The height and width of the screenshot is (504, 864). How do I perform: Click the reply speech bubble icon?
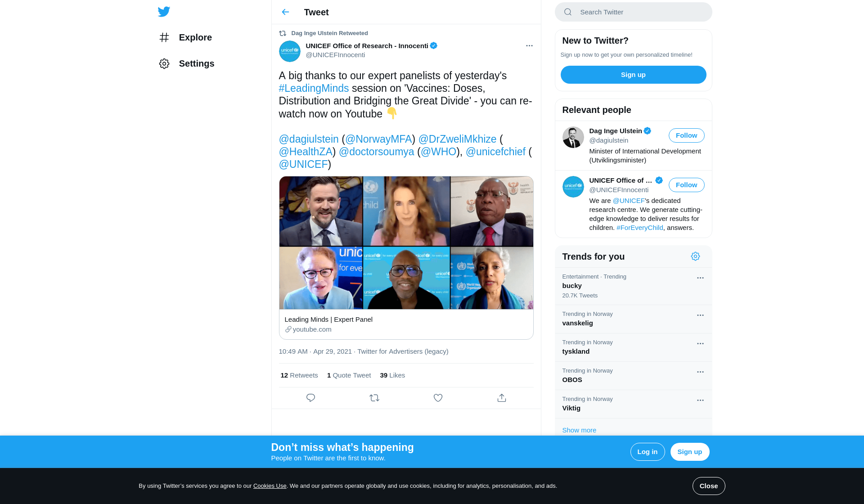click(310, 398)
